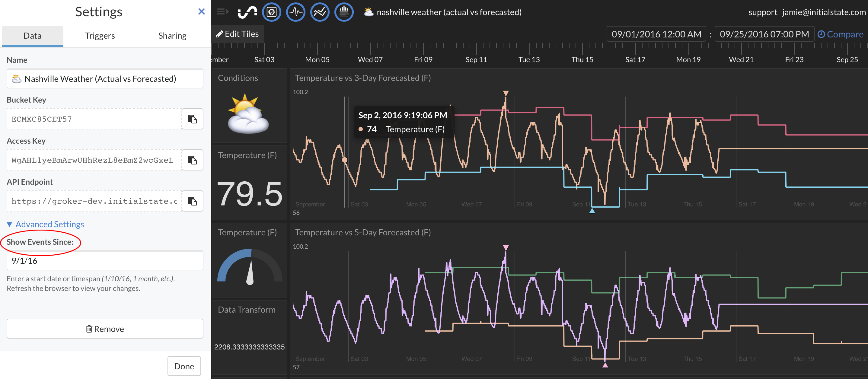868x379 pixels.
Task: Open the Waves view icon
Action: (x=295, y=12)
